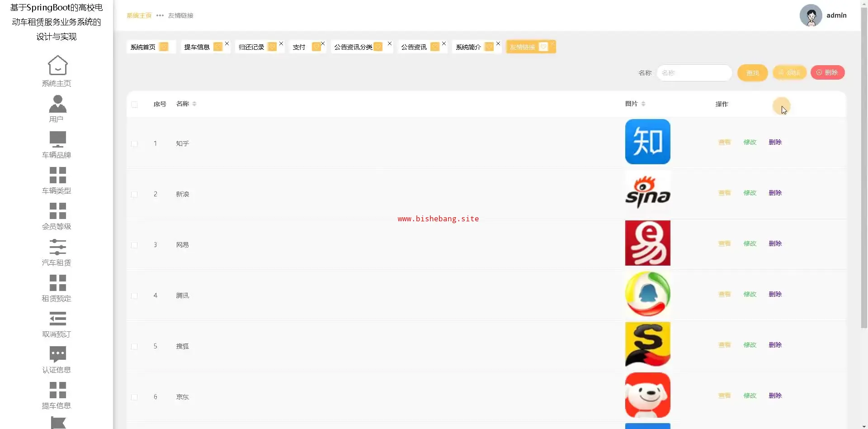View details of the 网易 row

pyautogui.click(x=724, y=243)
